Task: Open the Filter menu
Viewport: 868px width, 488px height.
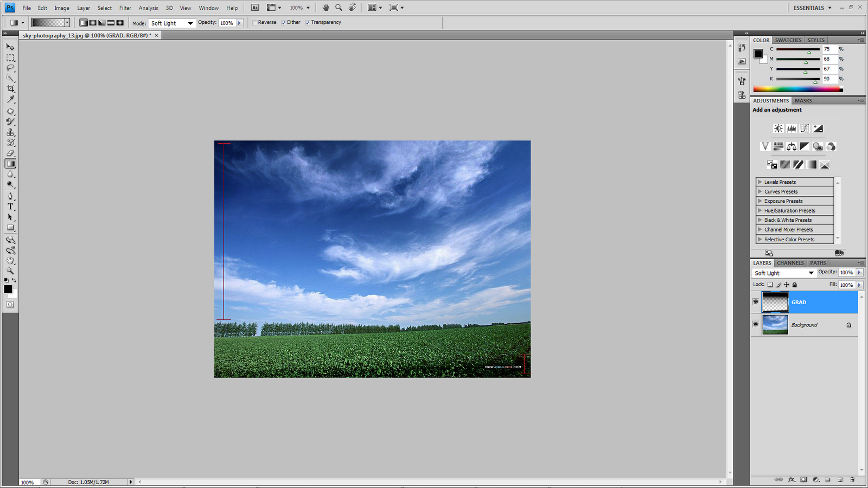Action: [x=125, y=8]
